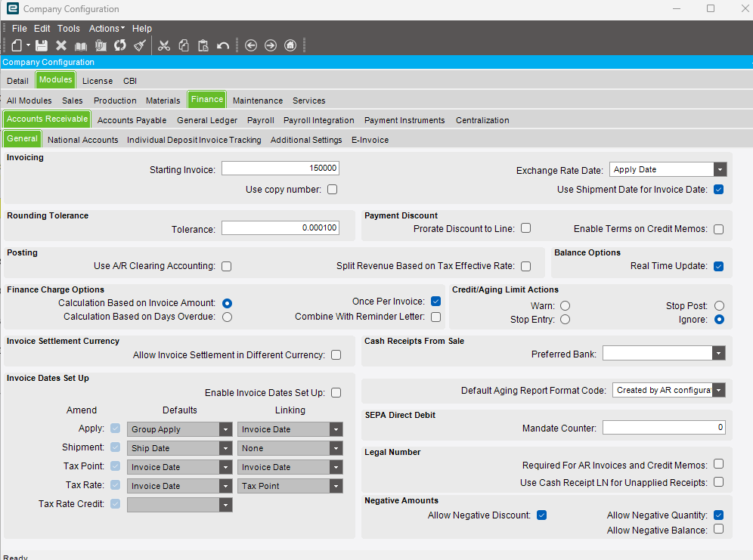
Task: Select the Materials module tab
Action: point(163,101)
